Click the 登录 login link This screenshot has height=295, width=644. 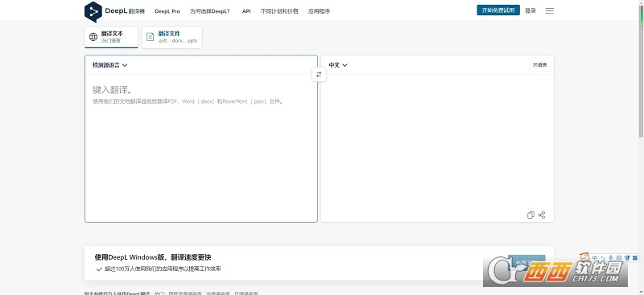pyautogui.click(x=530, y=10)
